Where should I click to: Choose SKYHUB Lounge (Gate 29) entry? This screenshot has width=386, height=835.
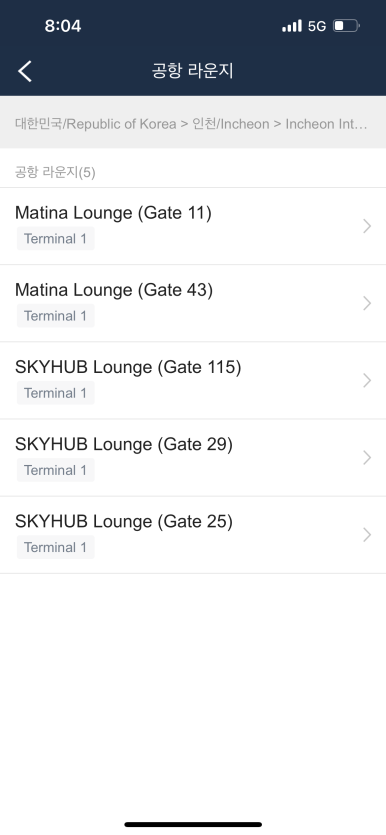point(193,458)
